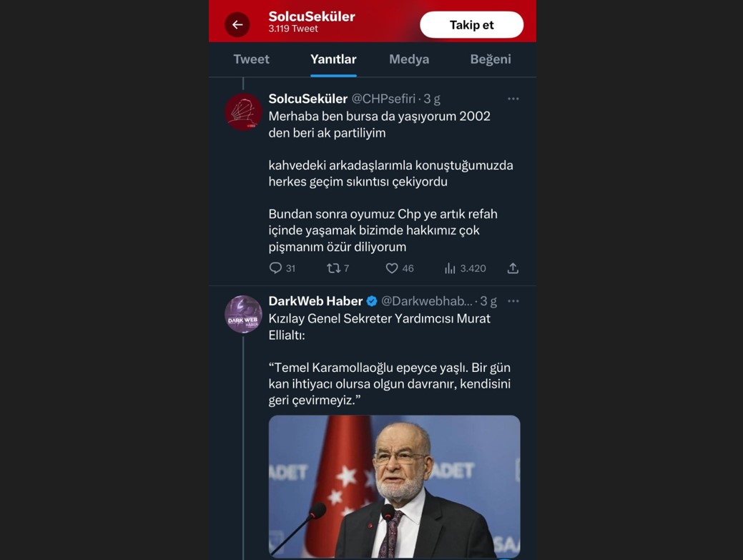Click DarkWeb Haber verified badge
This screenshot has height=560, width=743.
pos(372,301)
